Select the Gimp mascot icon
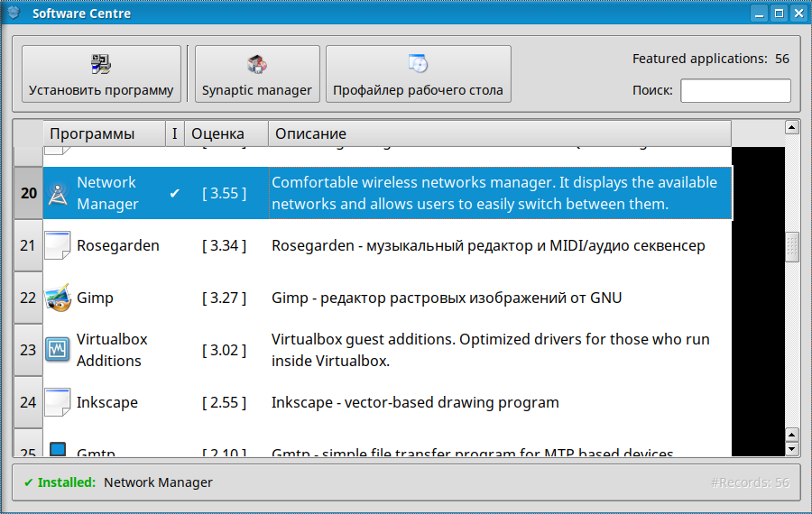This screenshot has height=514, width=812. click(x=58, y=298)
